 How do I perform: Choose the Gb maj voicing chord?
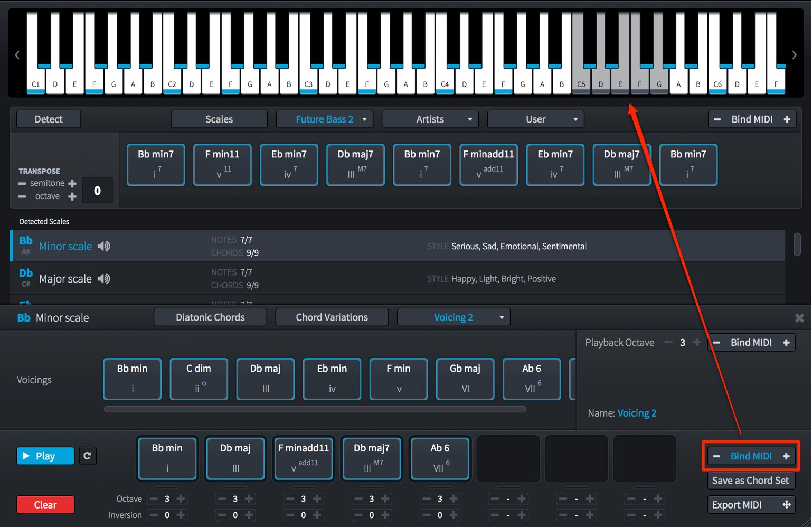[x=465, y=379]
